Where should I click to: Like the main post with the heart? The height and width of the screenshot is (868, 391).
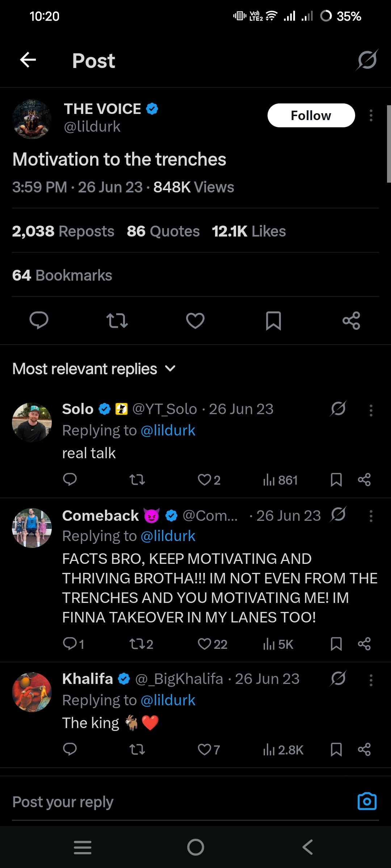pos(195,320)
